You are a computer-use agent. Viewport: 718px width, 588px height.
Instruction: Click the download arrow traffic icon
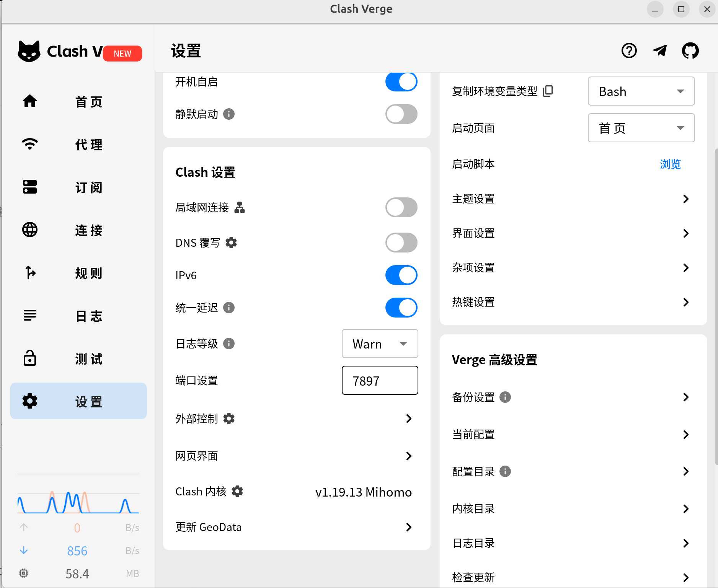(24, 551)
